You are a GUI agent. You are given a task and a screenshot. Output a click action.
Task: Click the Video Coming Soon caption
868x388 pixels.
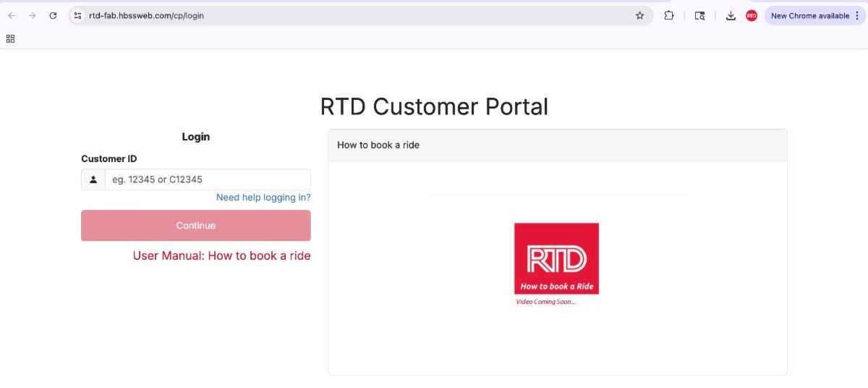click(545, 302)
